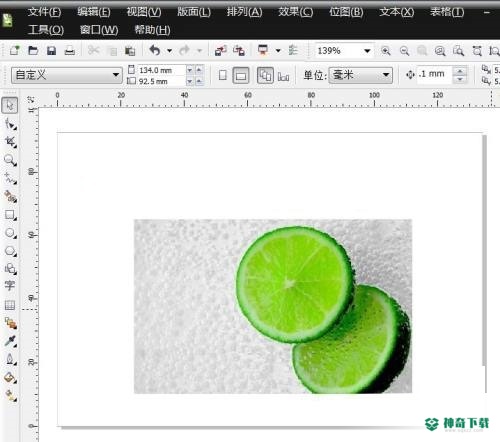The image size is (500, 442).
Task: Select the Table tool
Action: point(10,305)
